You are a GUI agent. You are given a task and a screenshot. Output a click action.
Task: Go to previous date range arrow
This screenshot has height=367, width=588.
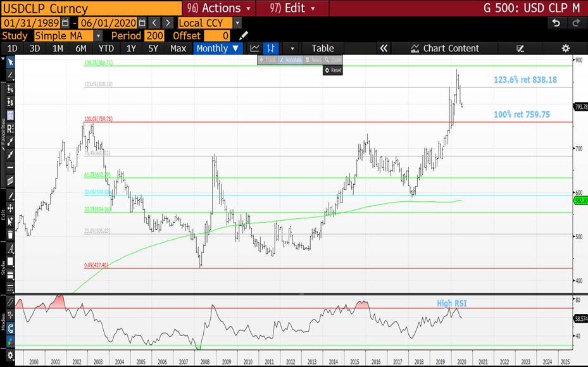point(154,23)
